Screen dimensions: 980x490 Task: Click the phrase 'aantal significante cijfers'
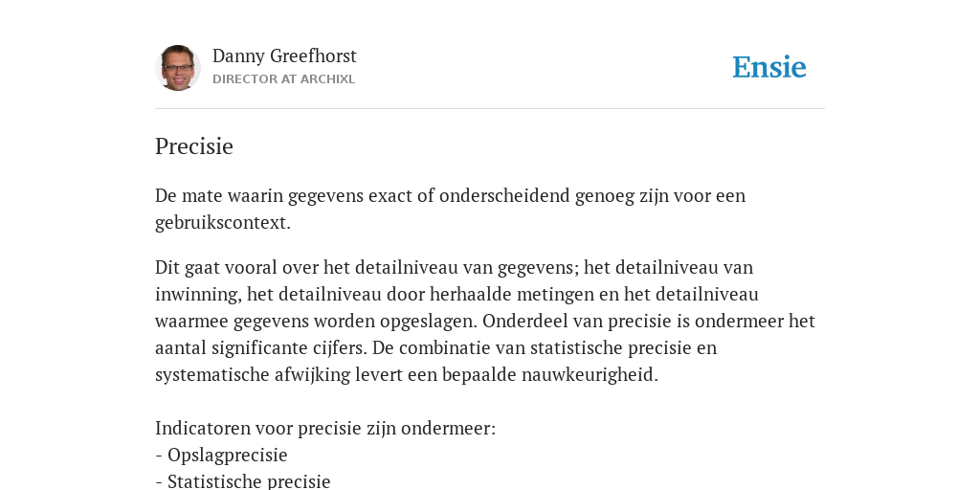[263, 347]
